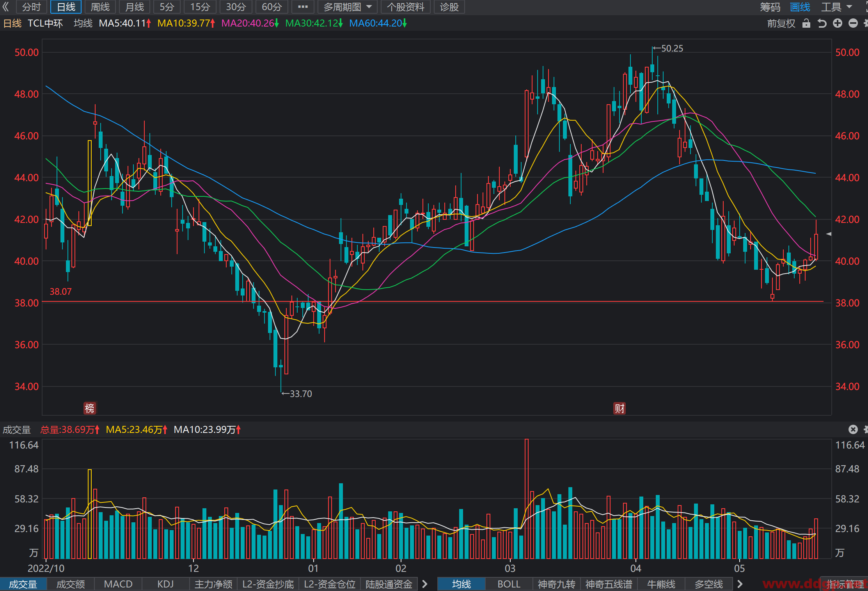Select the 日线 daily chart tab

(66, 7)
